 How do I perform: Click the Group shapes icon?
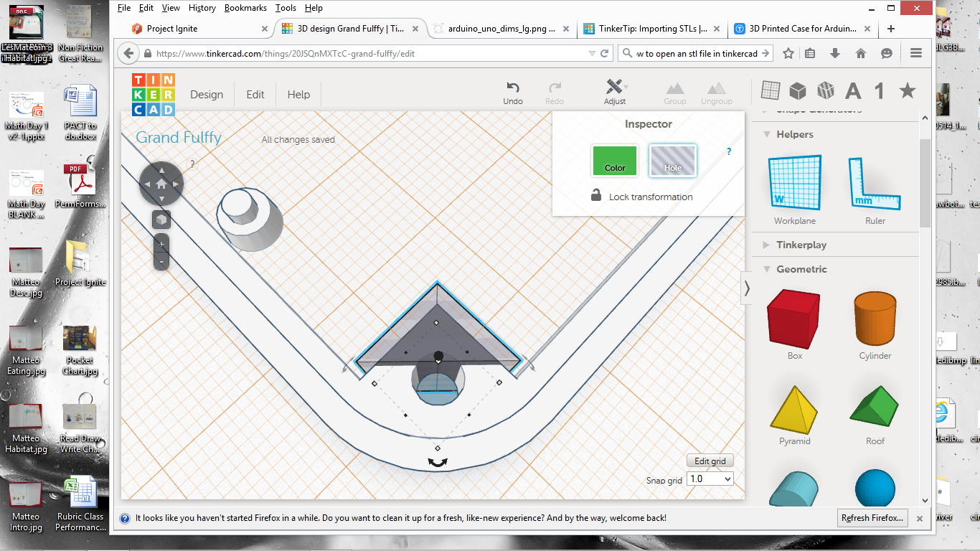(x=674, y=88)
